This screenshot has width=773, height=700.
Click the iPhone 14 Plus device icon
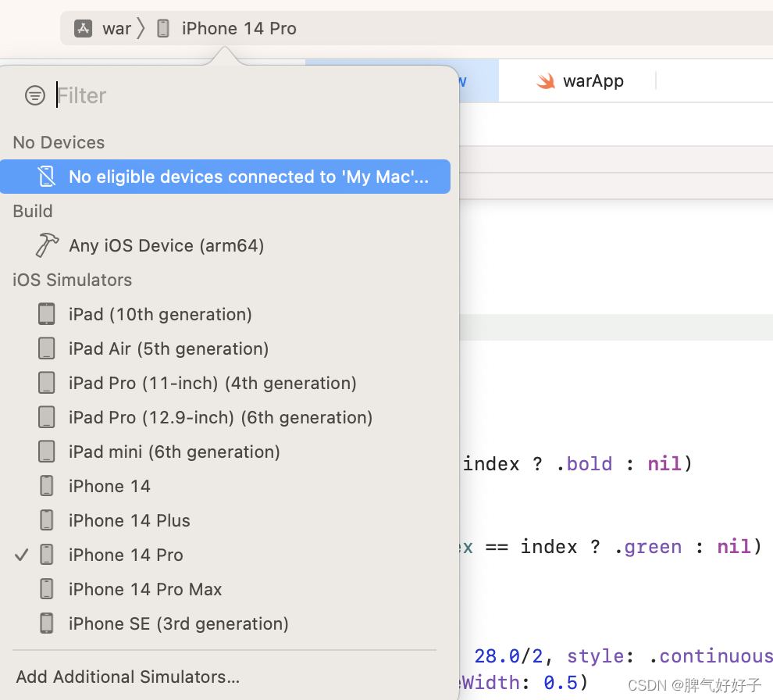coord(47,520)
